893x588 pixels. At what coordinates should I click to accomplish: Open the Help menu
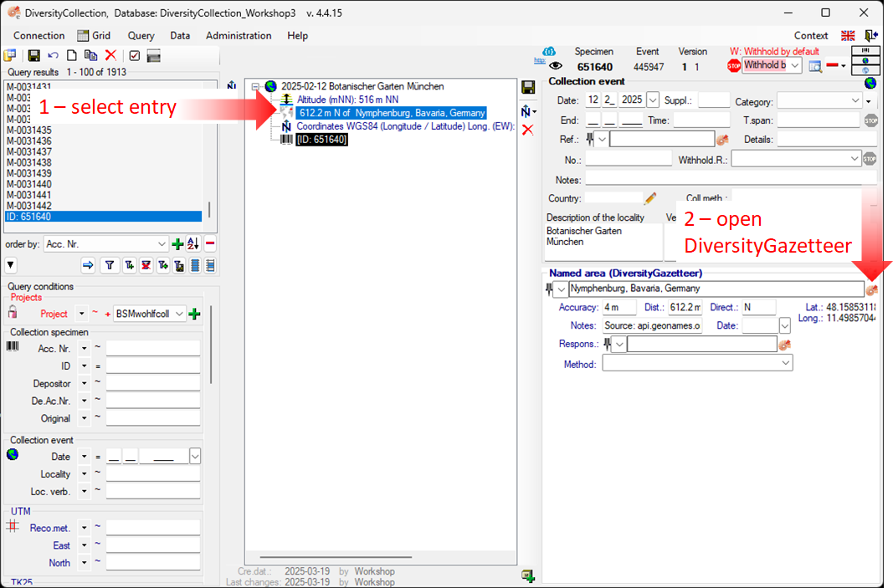coord(297,35)
